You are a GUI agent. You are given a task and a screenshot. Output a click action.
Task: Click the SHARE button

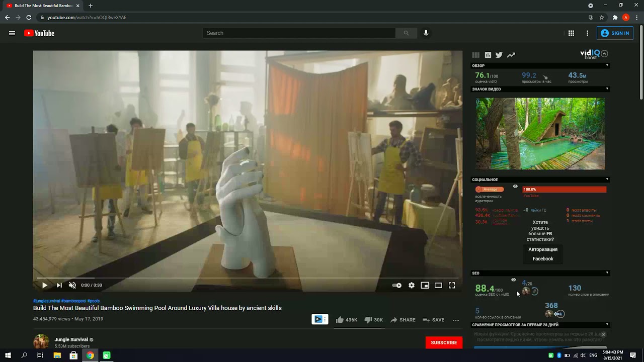[403, 320]
